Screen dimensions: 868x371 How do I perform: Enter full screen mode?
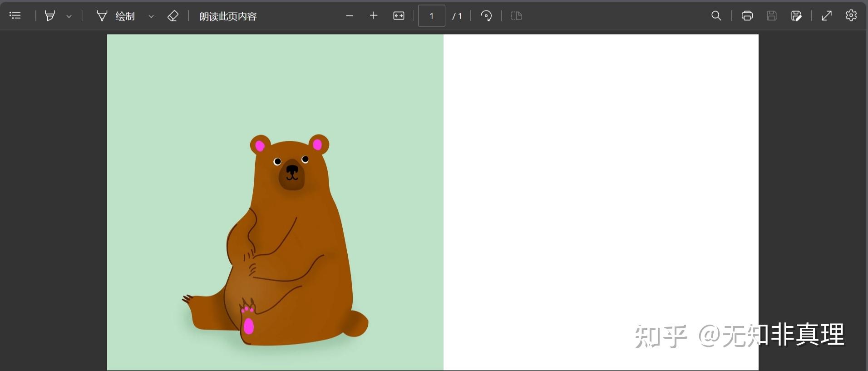(827, 16)
